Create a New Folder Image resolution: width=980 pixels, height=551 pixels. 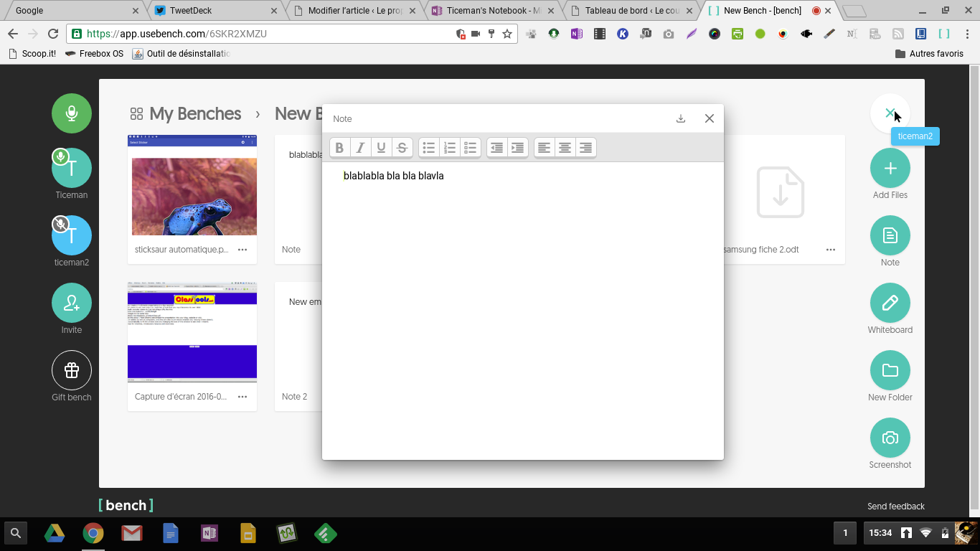pyautogui.click(x=890, y=370)
